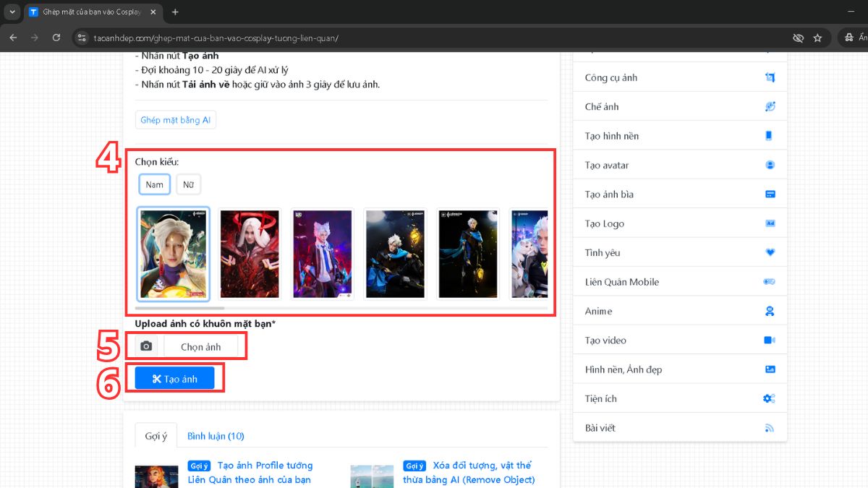Click the Ghép mặt bằng AI tag
The height and width of the screenshot is (488, 868).
(175, 120)
